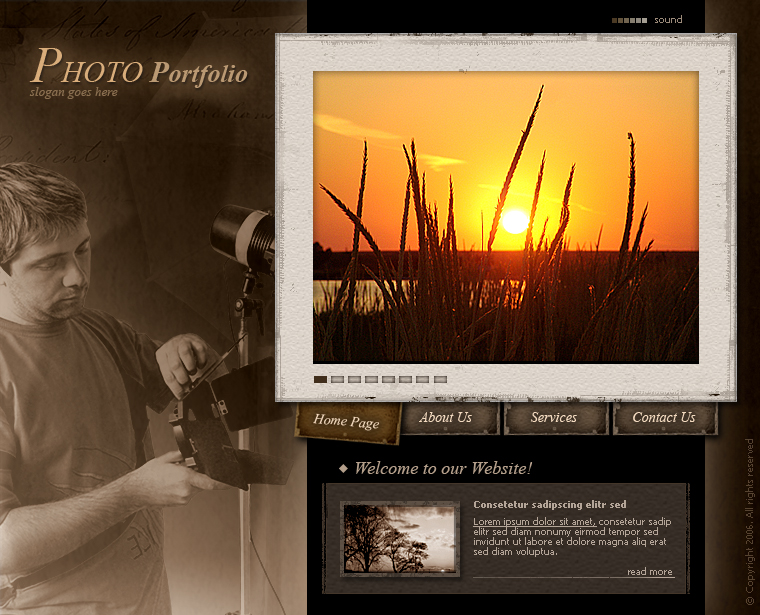Select the fifth slideshow indicator square
The width and height of the screenshot is (760, 615).
pyautogui.click(x=388, y=379)
